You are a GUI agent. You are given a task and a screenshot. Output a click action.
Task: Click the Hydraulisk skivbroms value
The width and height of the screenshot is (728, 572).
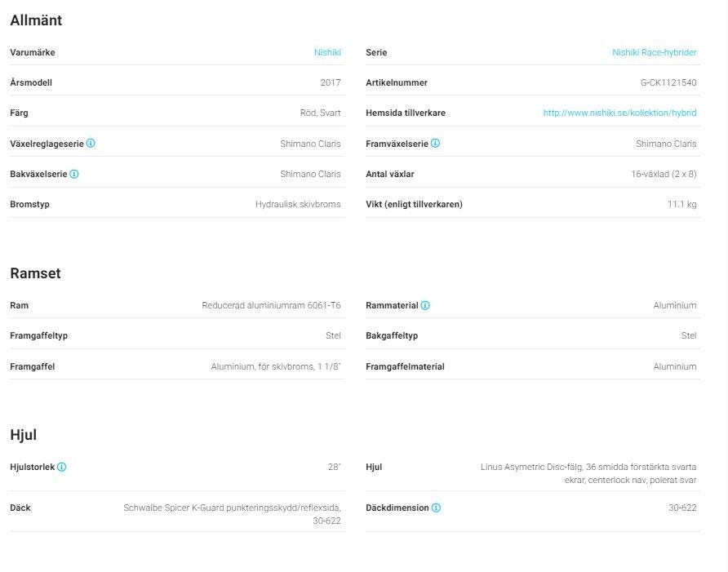(298, 204)
